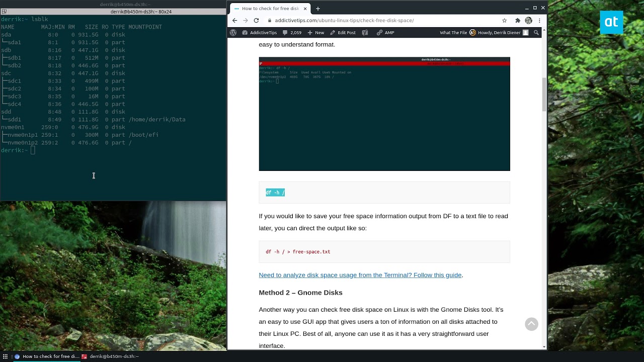This screenshot has width=644, height=362.
Task: Click the terminal screenshot image in article
Action: coord(384,114)
